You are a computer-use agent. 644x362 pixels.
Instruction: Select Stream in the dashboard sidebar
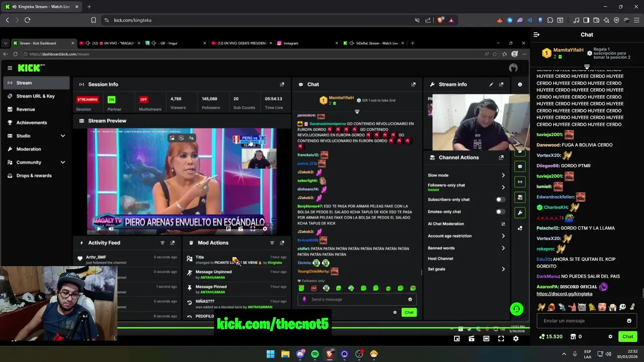(36, 83)
